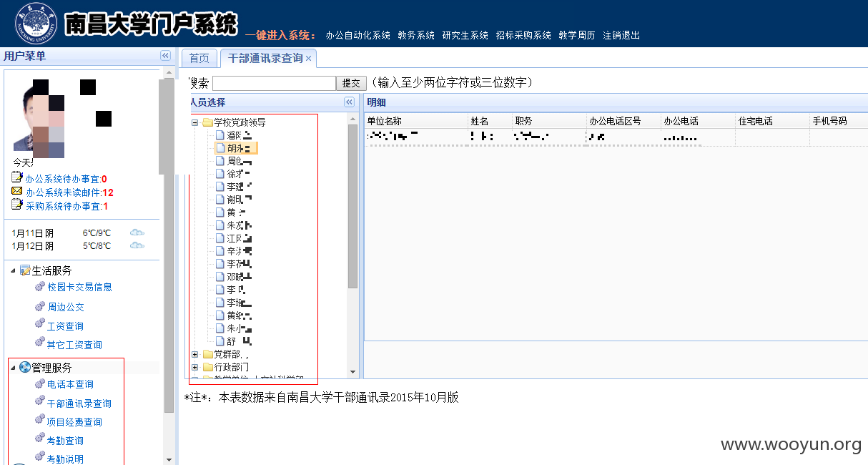Image resolution: width=868 pixels, height=465 pixels.
Task: Open 考勤查询 menu item
Action: pos(65,441)
